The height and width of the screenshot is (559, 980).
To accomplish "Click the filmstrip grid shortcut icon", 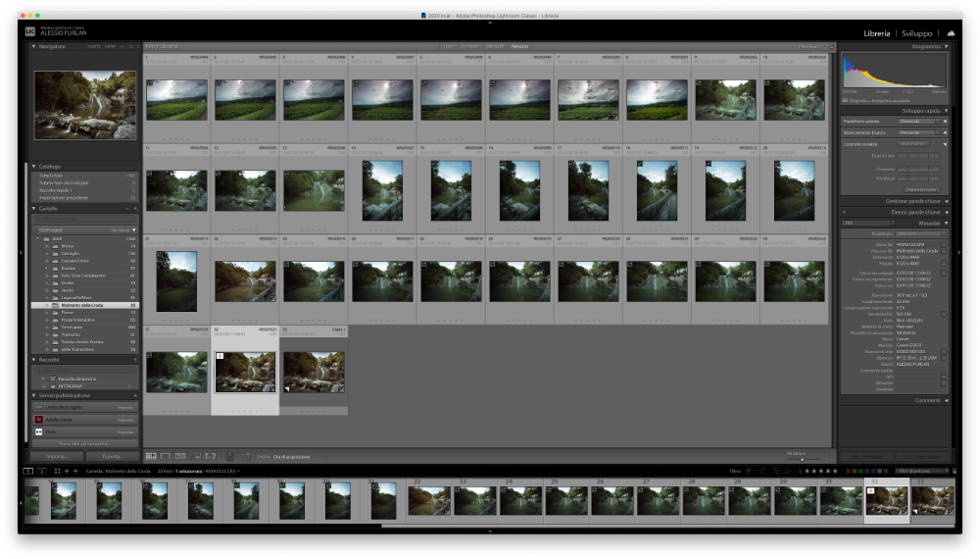I will [56, 471].
